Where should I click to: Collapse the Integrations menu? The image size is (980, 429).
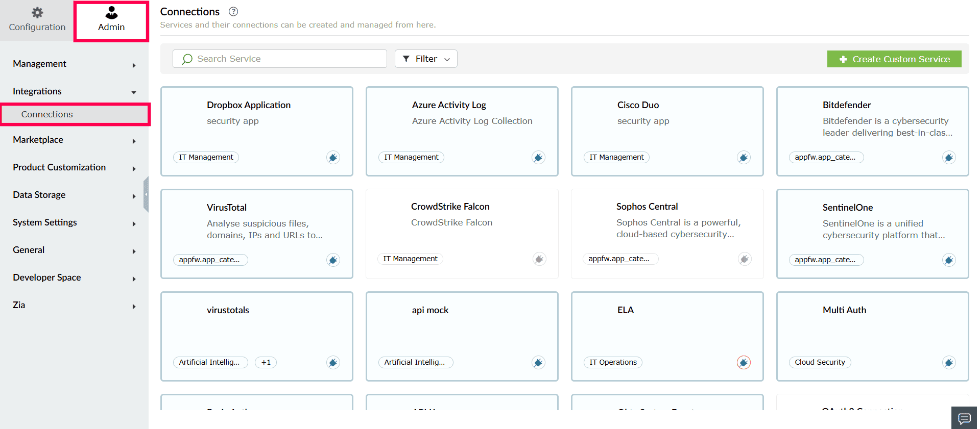coord(75,91)
